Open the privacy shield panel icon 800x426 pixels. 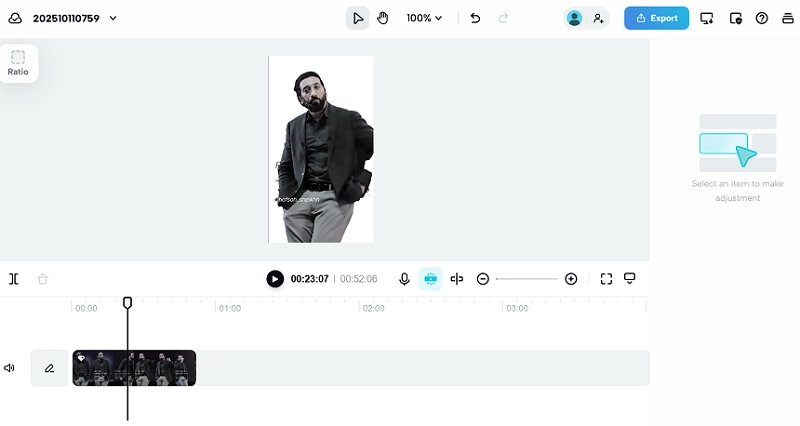(735, 18)
